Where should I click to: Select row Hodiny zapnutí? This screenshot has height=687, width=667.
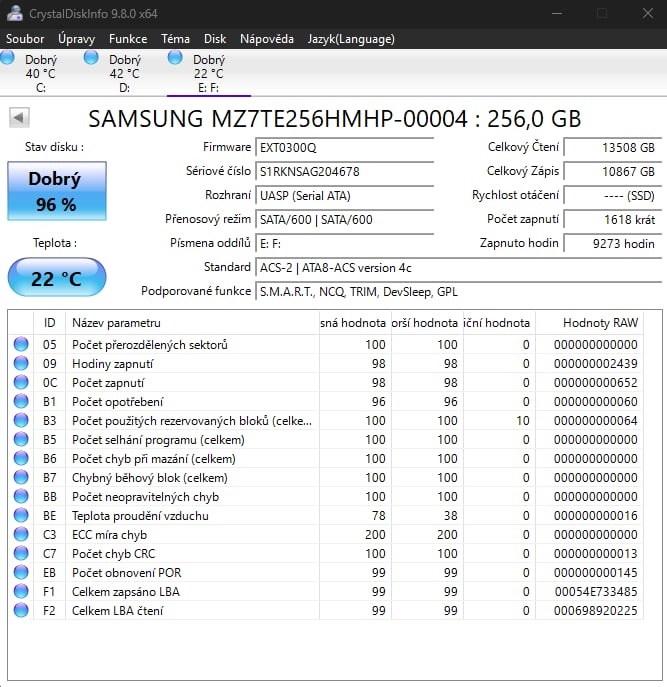coord(326,363)
